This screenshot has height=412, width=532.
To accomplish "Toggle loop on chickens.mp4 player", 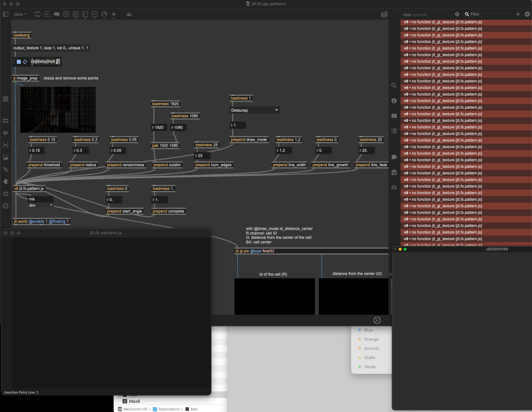I will (25, 62).
